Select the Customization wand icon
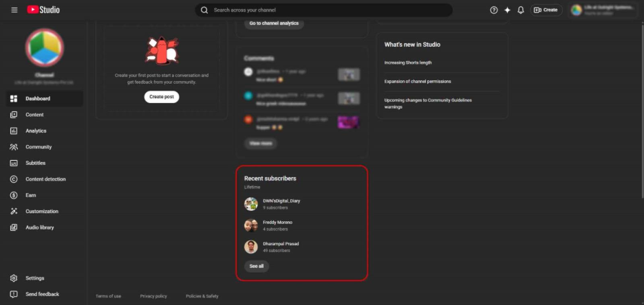Image resolution: width=644 pixels, height=305 pixels. tap(14, 211)
